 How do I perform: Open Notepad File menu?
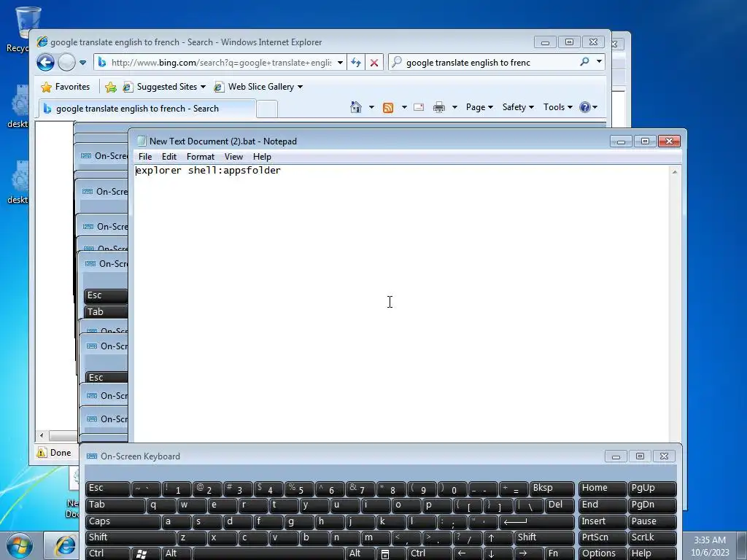click(x=145, y=157)
